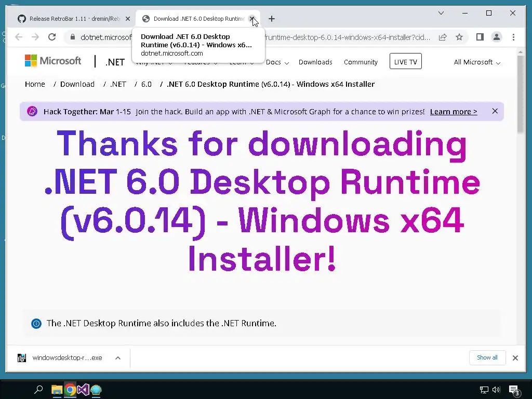Screen dimensions: 532x399
Task: Go to Download in the breadcrumb
Action: point(77,84)
